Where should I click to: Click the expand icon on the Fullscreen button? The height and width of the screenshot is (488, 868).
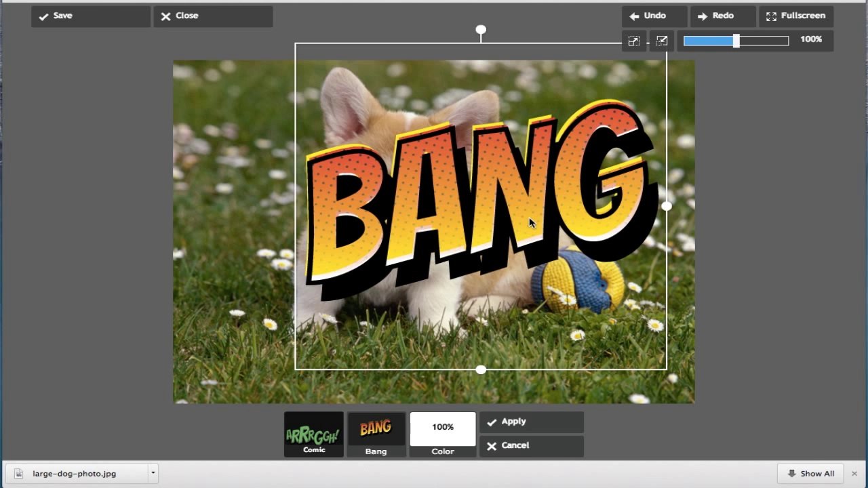[x=771, y=16]
